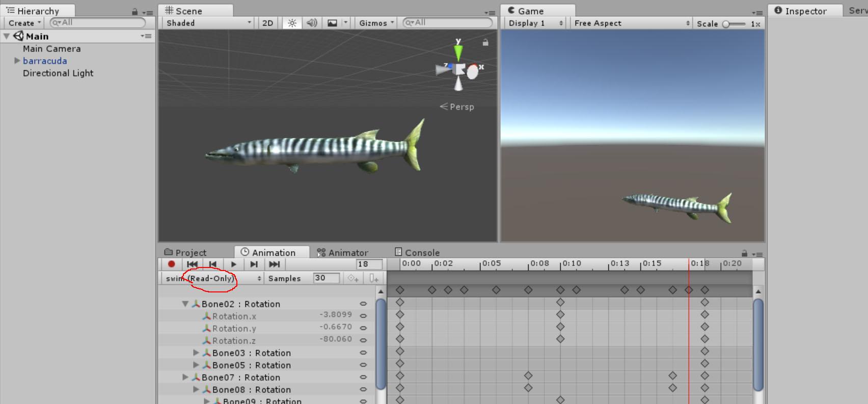This screenshot has width=868, height=404.
Task: Expand Bone03 : Rotation property
Action: click(x=196, y=353)
